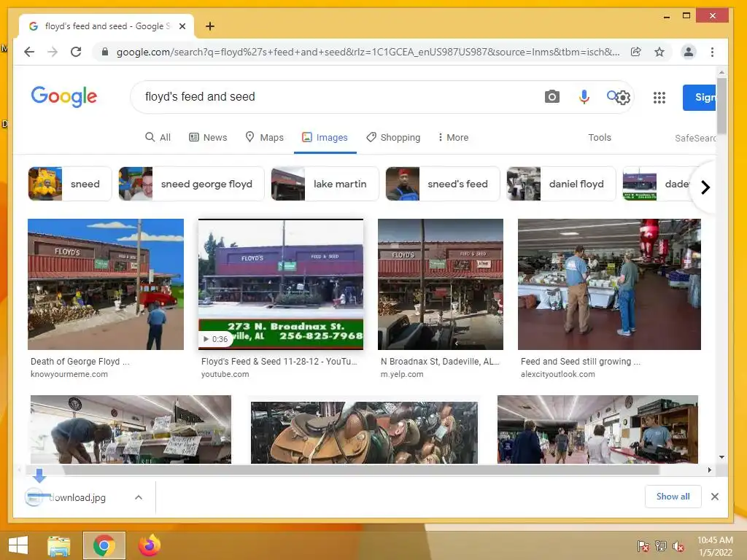Close the downloads bar
This screenshot has height=560, width=747.
pos(715,497)
